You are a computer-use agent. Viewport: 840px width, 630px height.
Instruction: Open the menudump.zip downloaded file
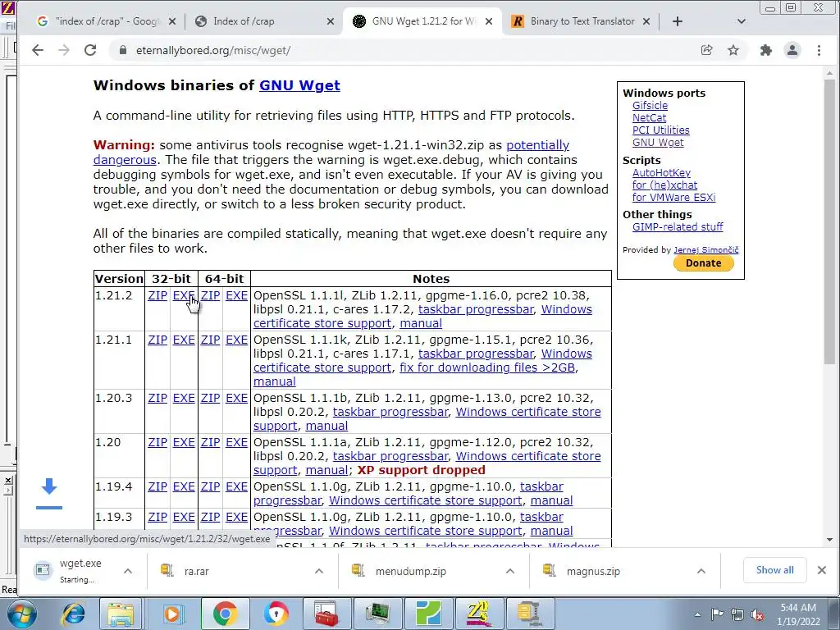411,572
